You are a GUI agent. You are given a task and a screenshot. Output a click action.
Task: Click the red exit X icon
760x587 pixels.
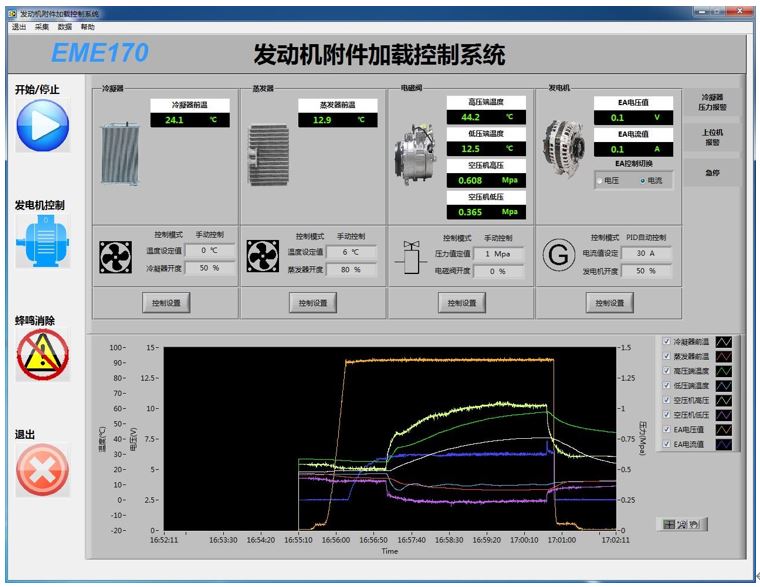(x=42, y=470)
